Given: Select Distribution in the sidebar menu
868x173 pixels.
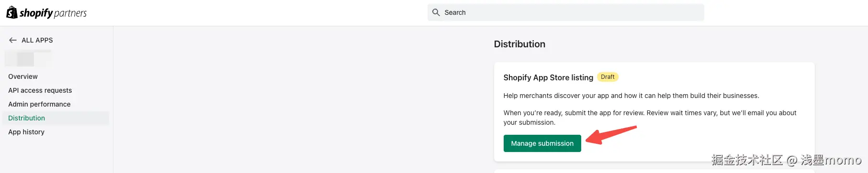Looking at the screenshot, I should pos(27,118).
